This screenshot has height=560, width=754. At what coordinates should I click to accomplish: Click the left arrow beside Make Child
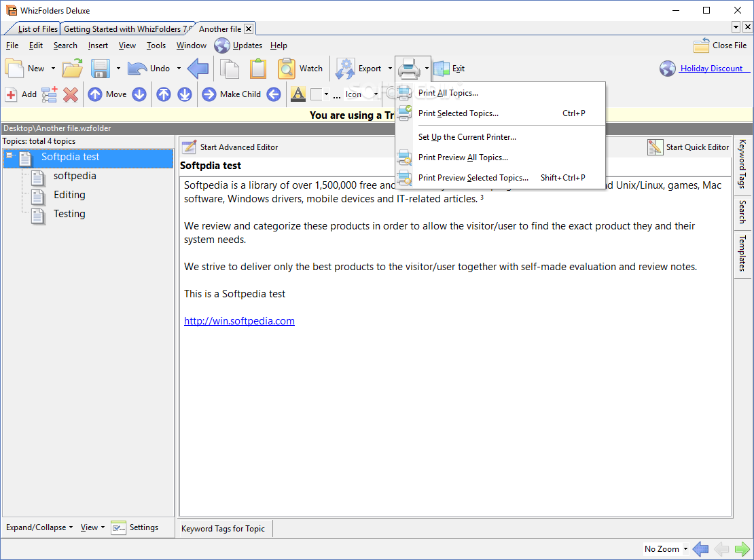274,94
